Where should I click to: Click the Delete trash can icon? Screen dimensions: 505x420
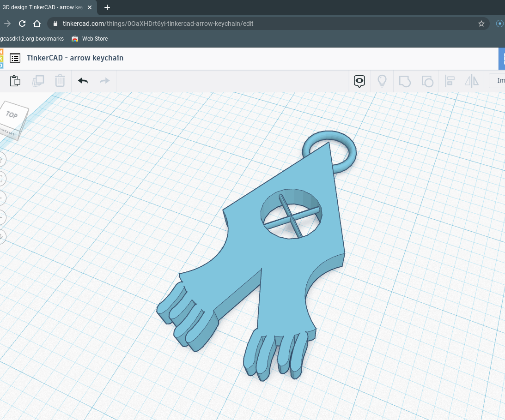pyautogui.click(x=60, y=81)
